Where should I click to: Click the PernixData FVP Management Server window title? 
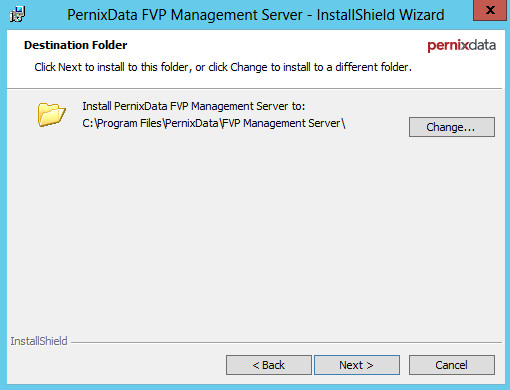coord(256,15)
